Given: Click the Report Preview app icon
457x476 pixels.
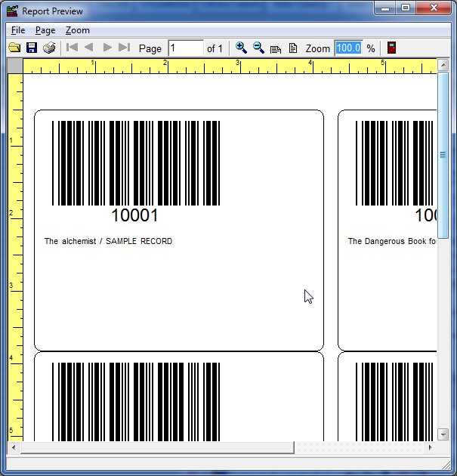Looking at the screenshot, I should 12,11.
